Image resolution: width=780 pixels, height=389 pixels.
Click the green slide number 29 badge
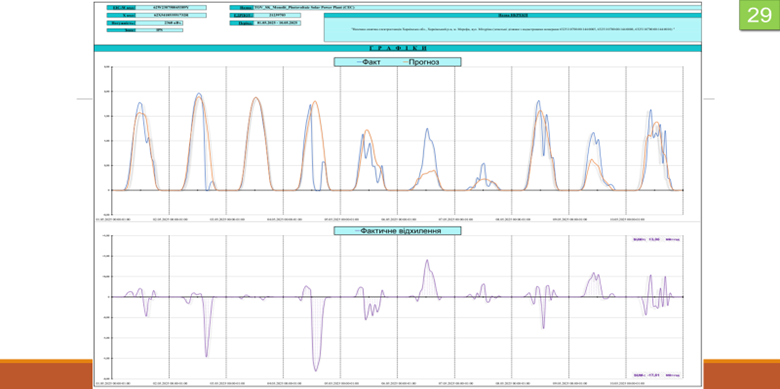click(x=759, y=15)
